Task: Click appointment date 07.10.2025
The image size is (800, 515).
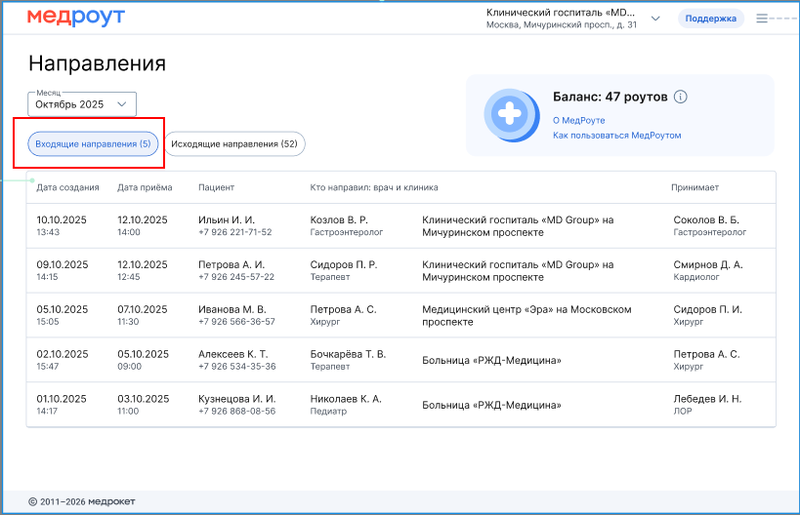Action: pos(142,309)
